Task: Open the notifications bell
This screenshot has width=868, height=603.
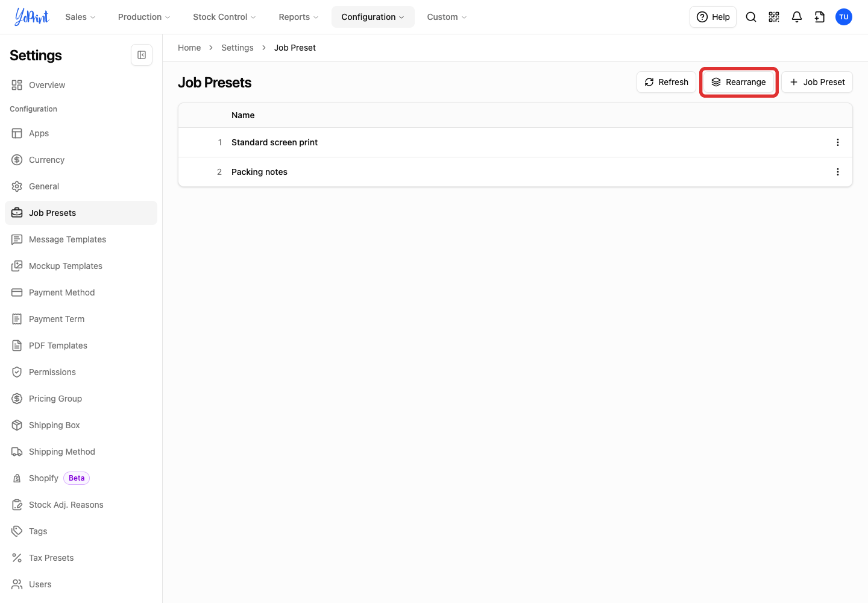Action: (x=797, y=17)
